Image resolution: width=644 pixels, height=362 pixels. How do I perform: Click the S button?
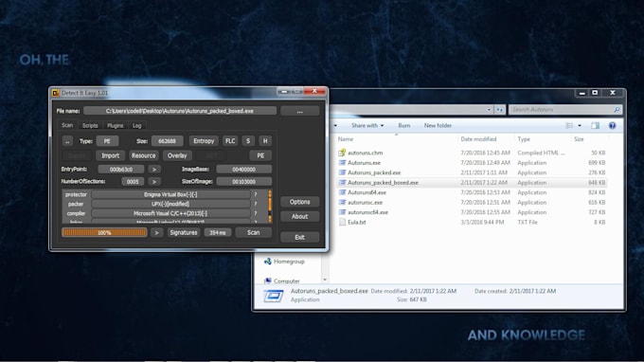tap(248, 141)
